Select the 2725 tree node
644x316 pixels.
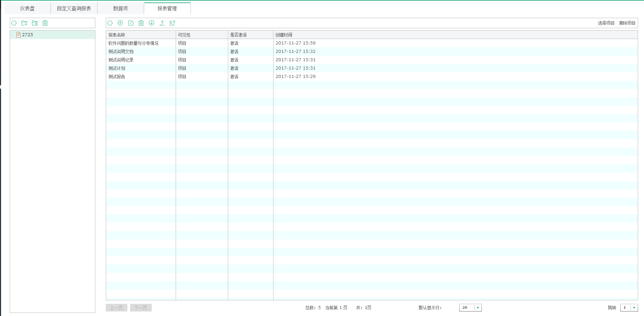(x=27, y=35)
